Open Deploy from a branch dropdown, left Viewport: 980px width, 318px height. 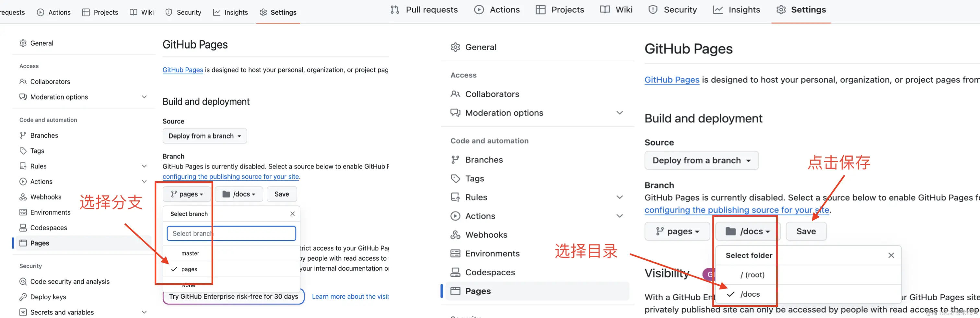pyautogui.click(x=205, y=136)
